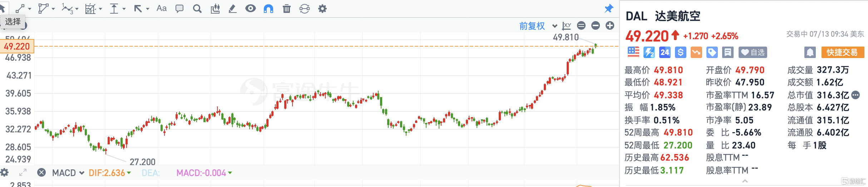Image resolution: width=868 pixels, height=187 pixels.
Task: Add DAL to 自选 watchlist
Action: click(753, 52)
